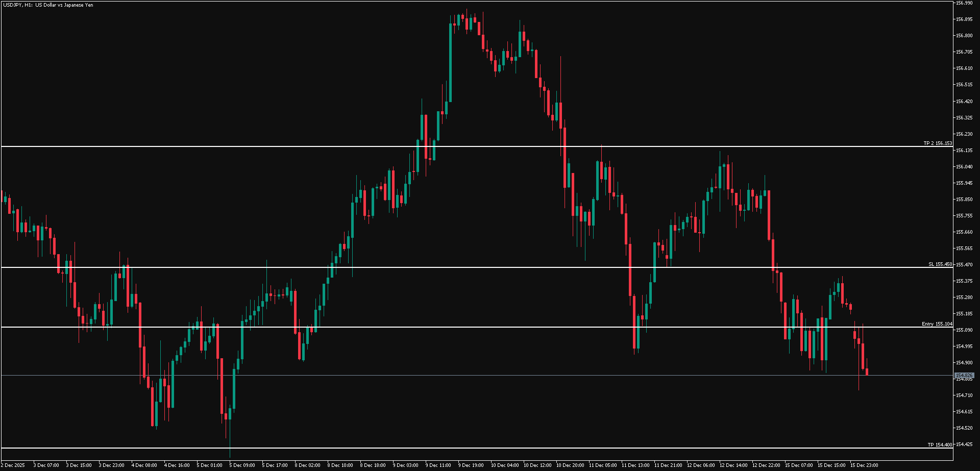Click the 12 Dec 14:00 time label
Image resolution: width=980 pixels, height=471 pixels.
point(733,465)
